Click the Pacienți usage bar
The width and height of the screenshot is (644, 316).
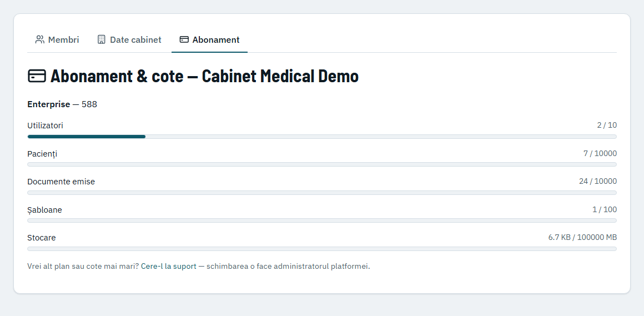click(322, 164)
